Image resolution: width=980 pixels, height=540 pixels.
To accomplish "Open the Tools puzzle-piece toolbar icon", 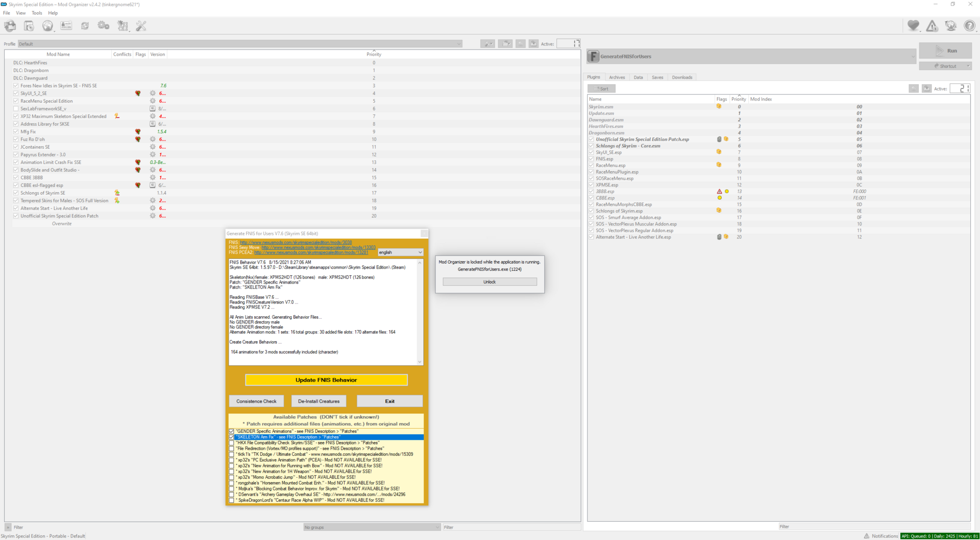I will point(122,26).
